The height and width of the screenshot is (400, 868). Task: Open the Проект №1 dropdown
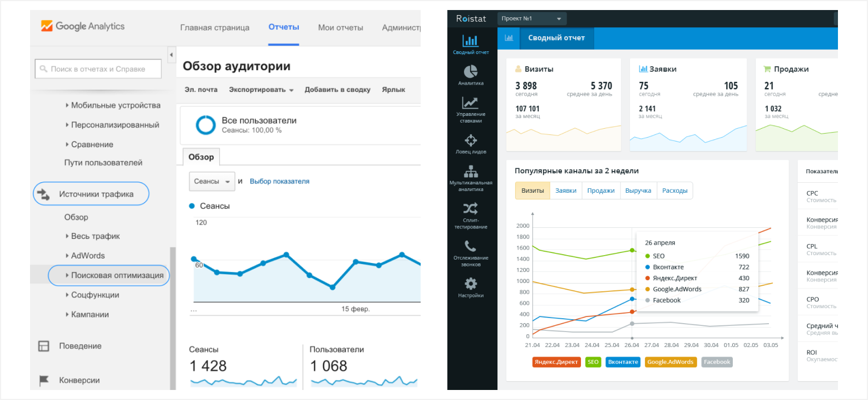[531, 18]
